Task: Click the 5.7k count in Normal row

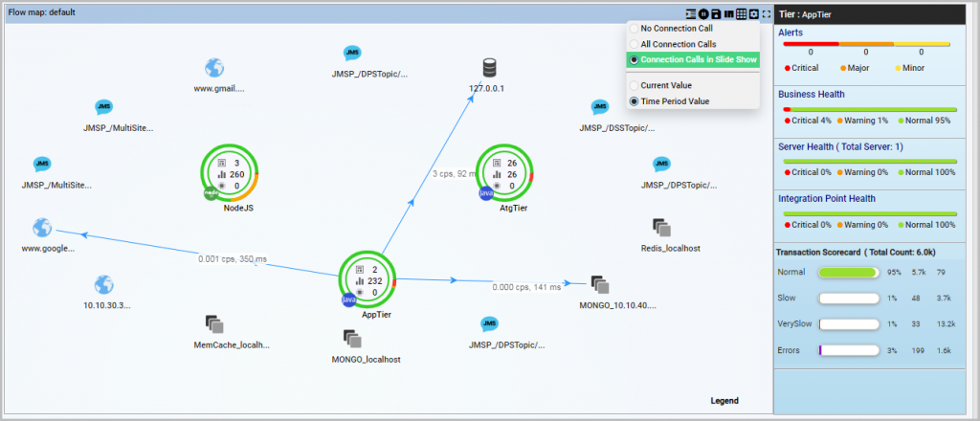Action: click(919, 273)
